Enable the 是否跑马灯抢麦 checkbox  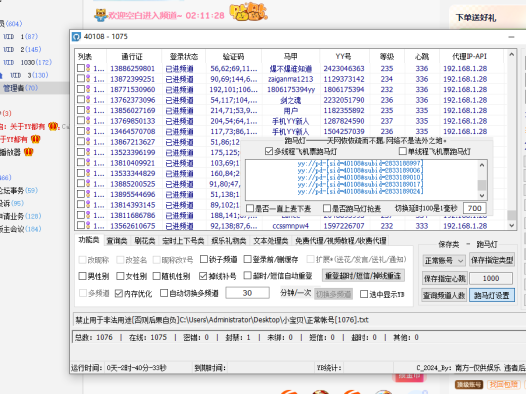[x=327, y=208]
